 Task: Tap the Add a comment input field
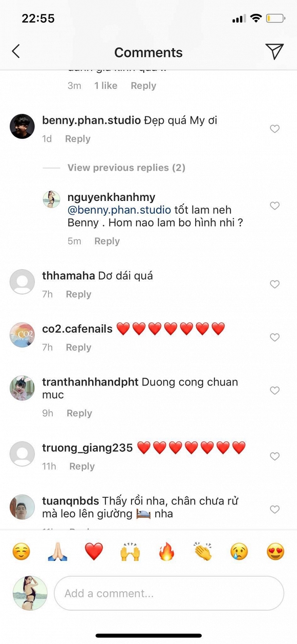tap(169, 593)
